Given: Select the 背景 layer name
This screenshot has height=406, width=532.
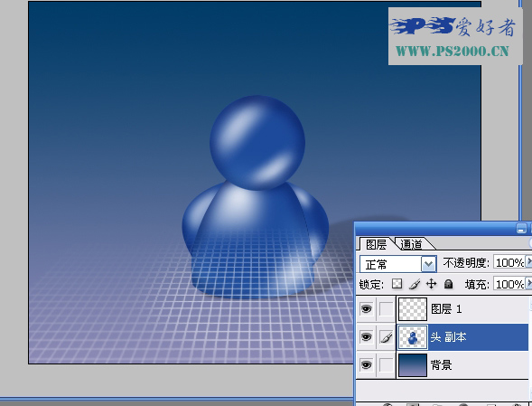Looking at the screenshot, I should click(441, 365).
